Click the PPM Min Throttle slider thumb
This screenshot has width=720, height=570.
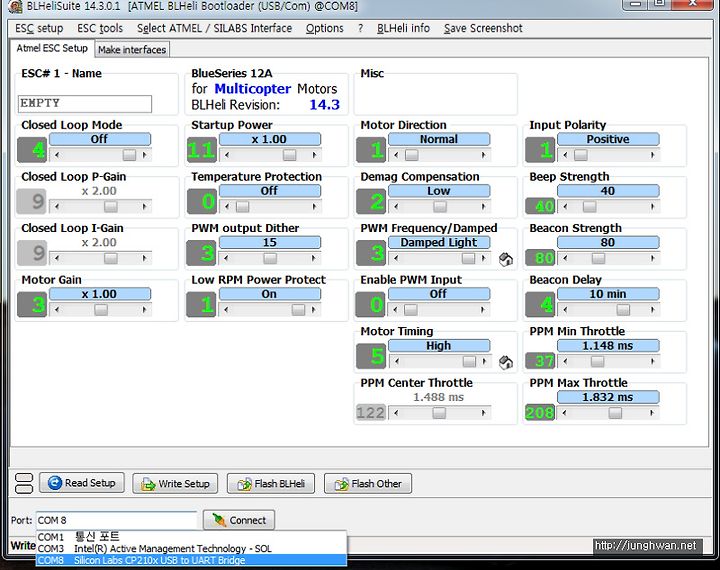pyautogui.click(x=597, y=361)
